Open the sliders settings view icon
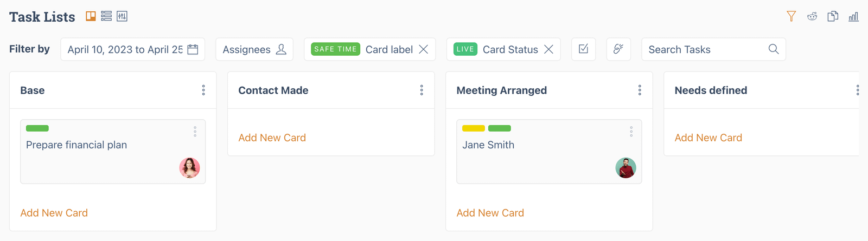 122,16
